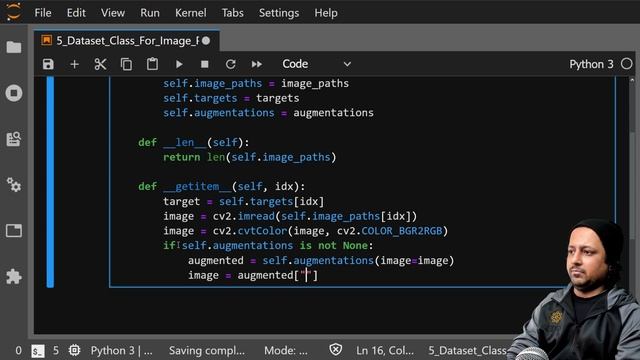640x360 pixels.
Task: Open the Code cell type dropdown
Action: tap(316, 64)
